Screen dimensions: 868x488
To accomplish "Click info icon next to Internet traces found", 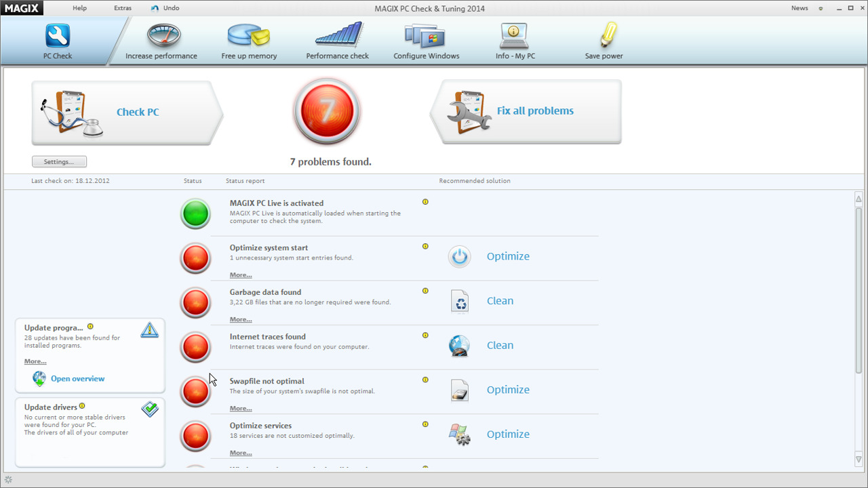I will coord(425,335).
